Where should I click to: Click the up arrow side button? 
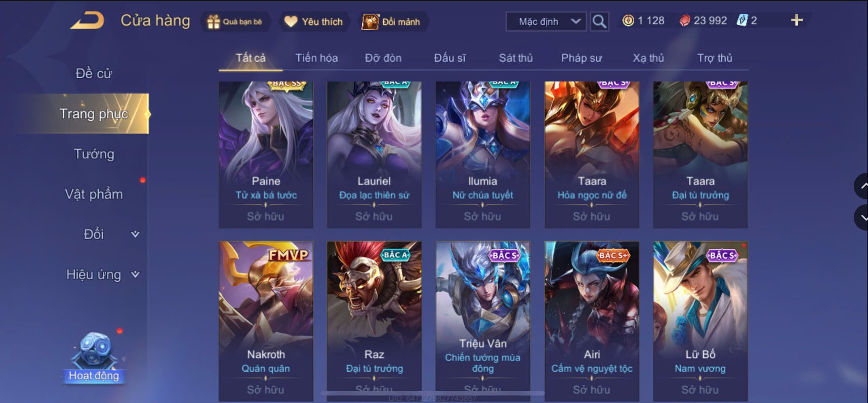click(x=861, y=187)
